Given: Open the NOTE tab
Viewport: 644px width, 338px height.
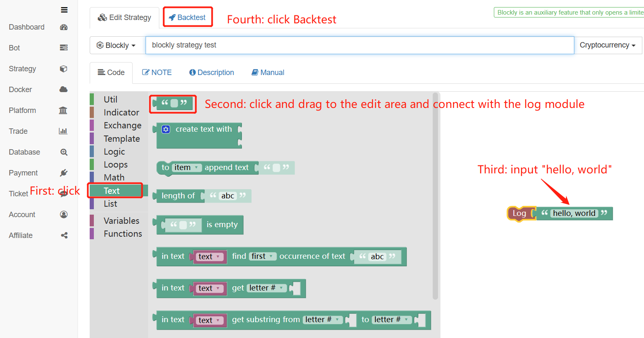Looking at the screenshot, I should [157, 73].
